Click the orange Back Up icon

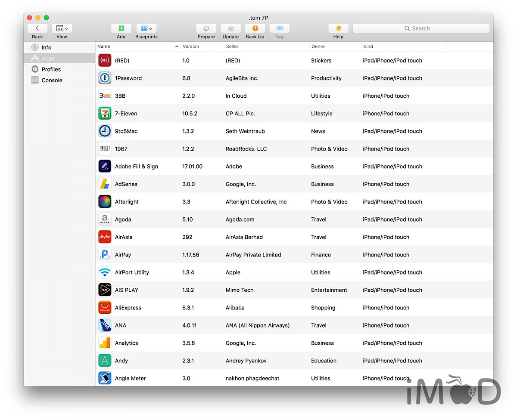pos(255,28)
